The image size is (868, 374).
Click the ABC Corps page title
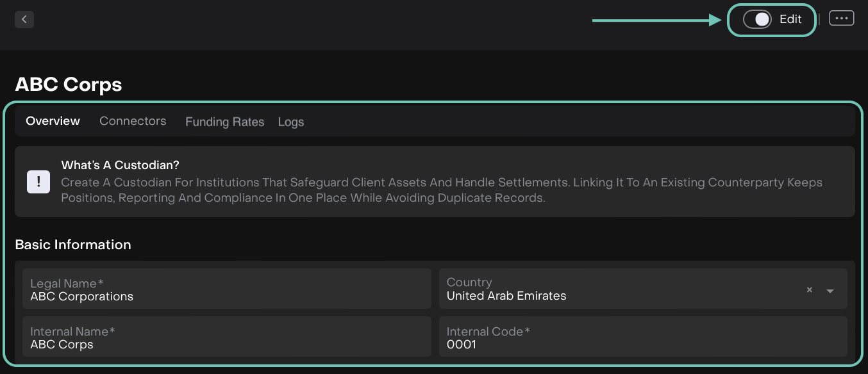coord(69,85)
